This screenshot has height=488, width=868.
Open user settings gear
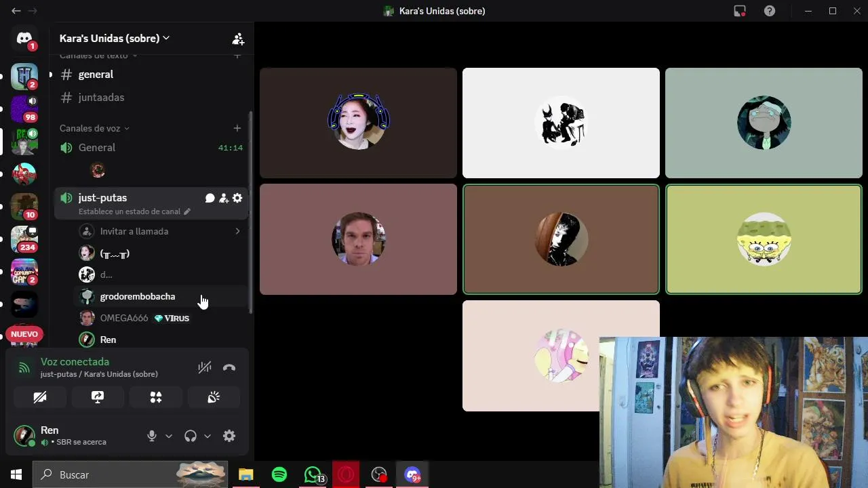pos(229,436)
